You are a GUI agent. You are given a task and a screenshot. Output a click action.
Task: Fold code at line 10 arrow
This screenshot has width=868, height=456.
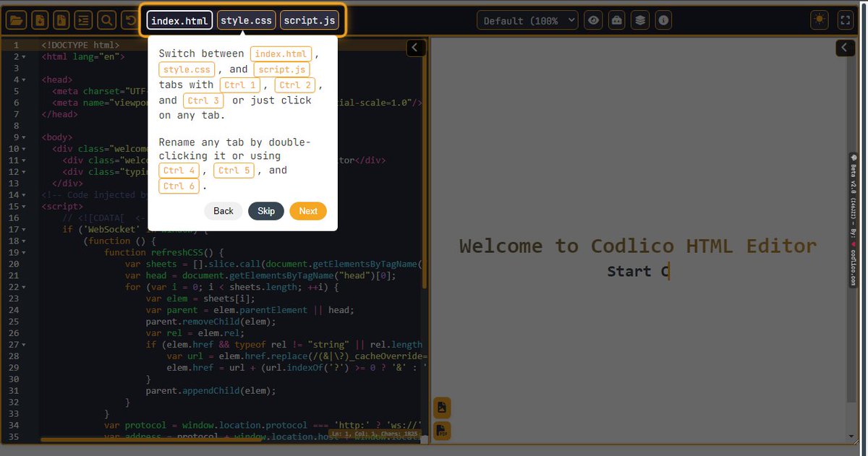click(x=25, y=149)
